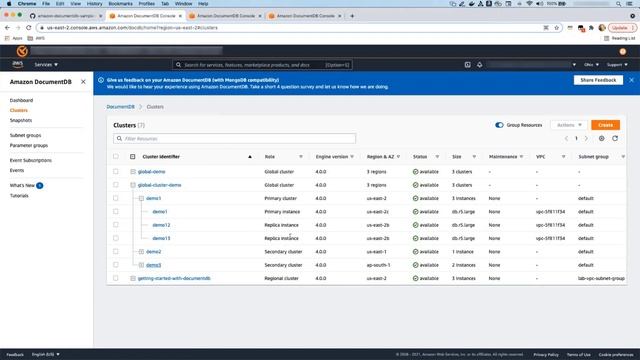Bookmark this page with the star icon

[556, 27]
